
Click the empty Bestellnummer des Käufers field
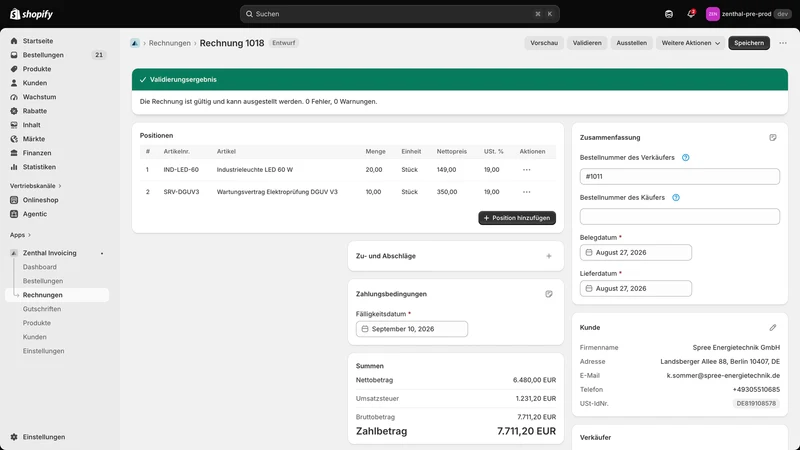click(x=680, y=216)
